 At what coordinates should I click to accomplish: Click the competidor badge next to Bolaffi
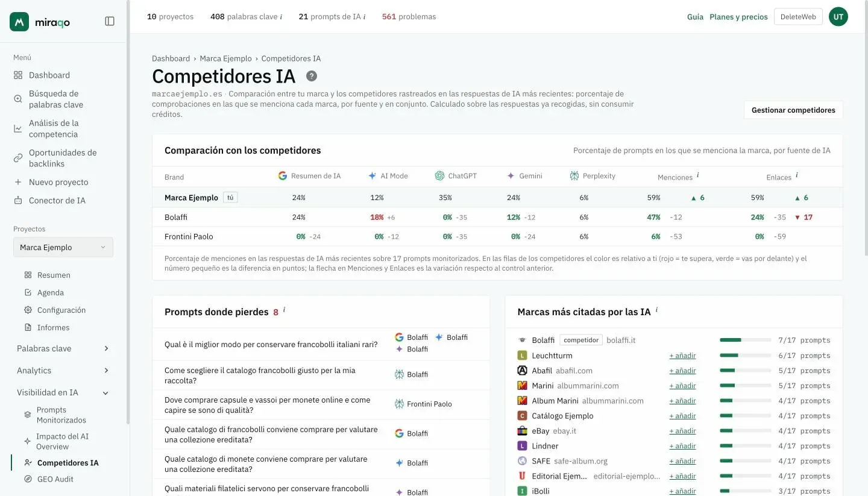581,341
